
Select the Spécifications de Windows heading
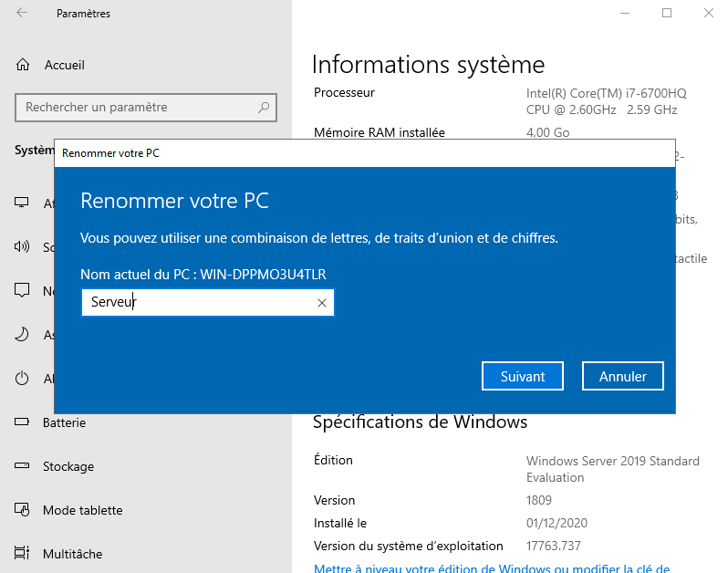421,422
